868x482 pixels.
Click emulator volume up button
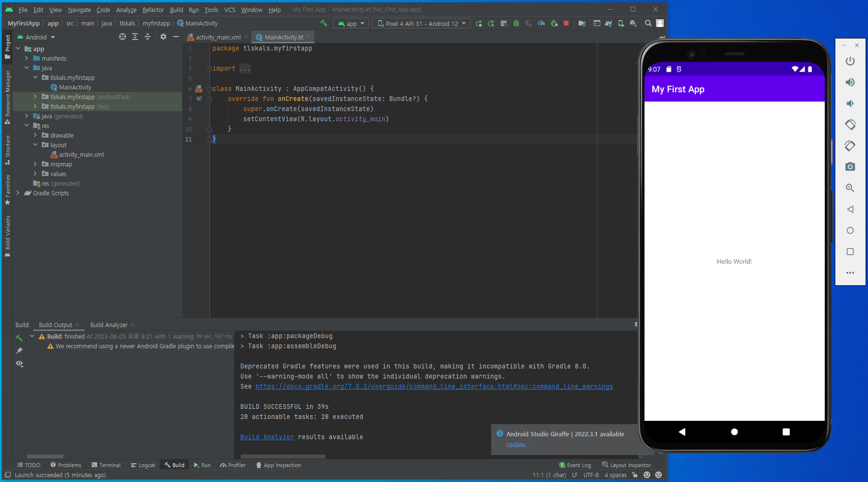850,82
